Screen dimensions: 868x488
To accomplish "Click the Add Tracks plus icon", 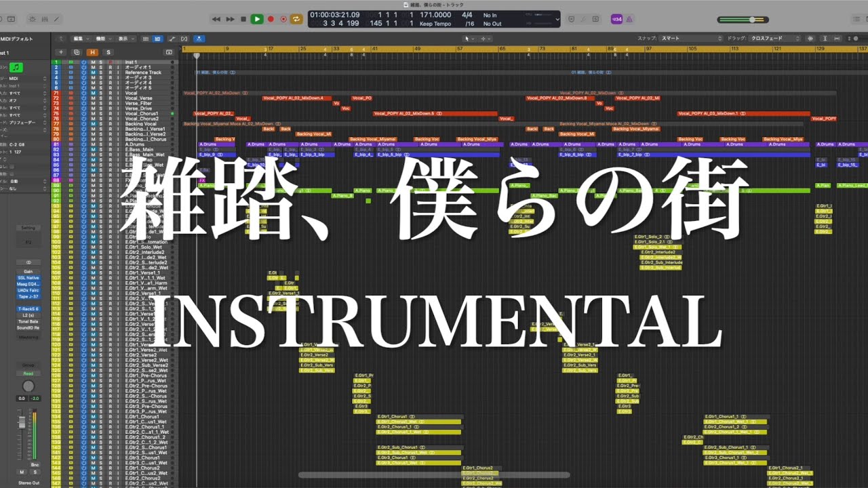I will tap(60, 52).
